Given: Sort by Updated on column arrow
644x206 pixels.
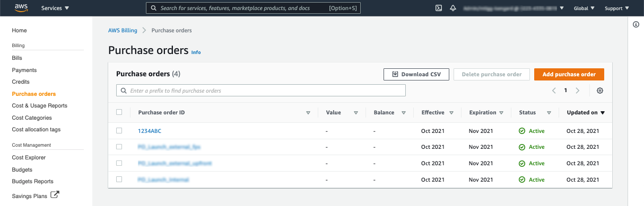Looking at the screenshot, I should click(603, 113).
